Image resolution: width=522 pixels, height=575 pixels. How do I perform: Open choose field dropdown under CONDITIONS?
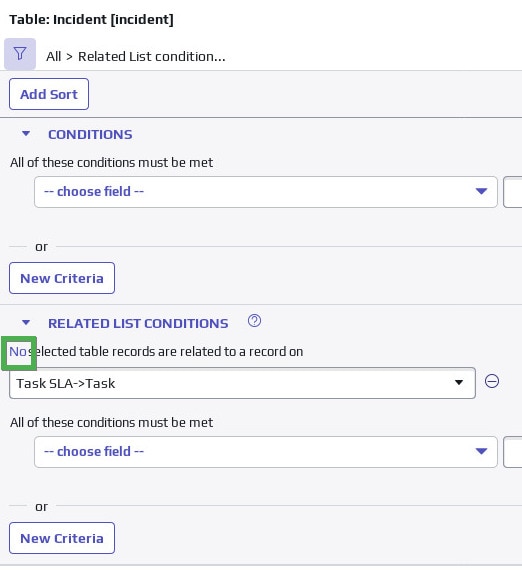pyautogui.click(x=266, y=192)
